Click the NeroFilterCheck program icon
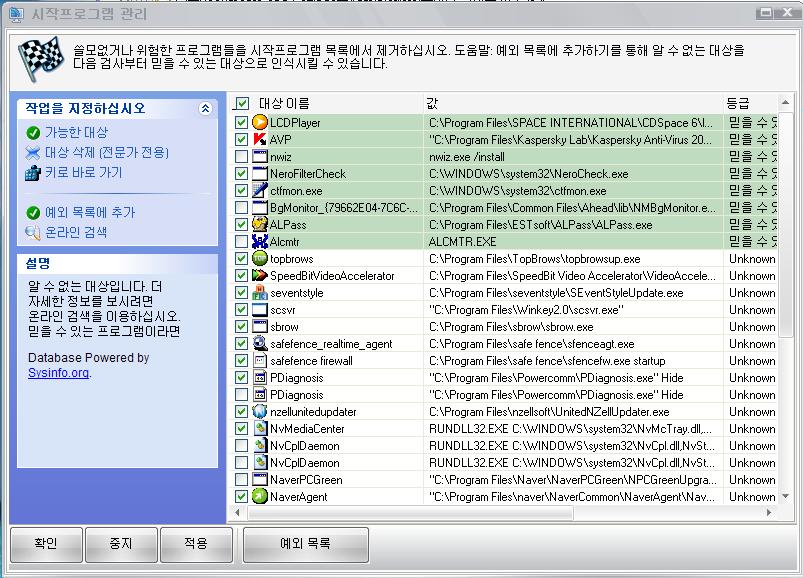This screenshot has height=578, width=803. pos(260,173)
